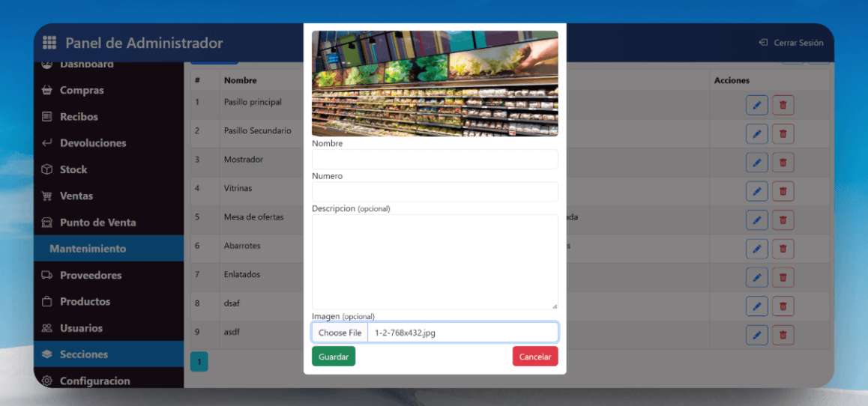Open Devoluciones in the sidebar
The image size is (868, 406).
coord(92,143)
